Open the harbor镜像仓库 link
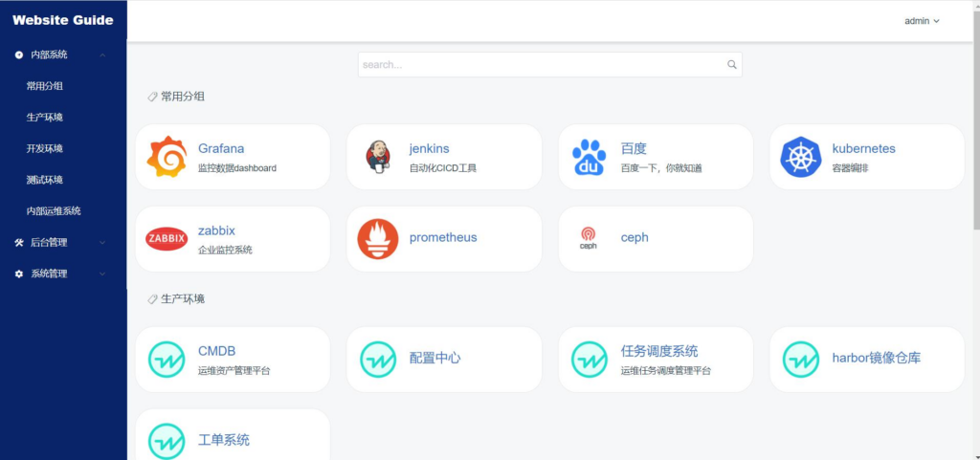Image resolution: width=980 pixels, height=460 pixels. pyautogui.click(x=877, y=359)
